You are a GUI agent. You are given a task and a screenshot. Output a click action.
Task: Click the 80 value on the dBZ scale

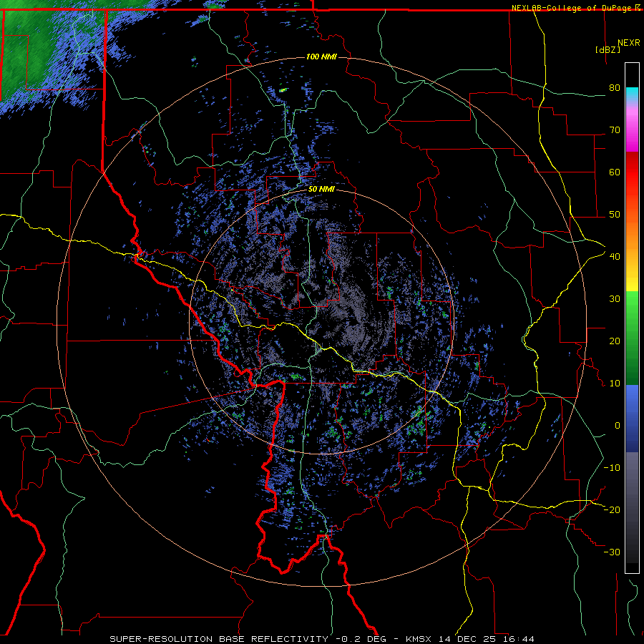coord(615,88)
